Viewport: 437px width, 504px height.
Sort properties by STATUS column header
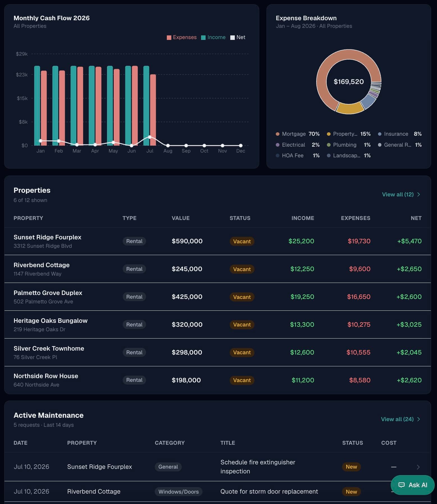[240, 218]
